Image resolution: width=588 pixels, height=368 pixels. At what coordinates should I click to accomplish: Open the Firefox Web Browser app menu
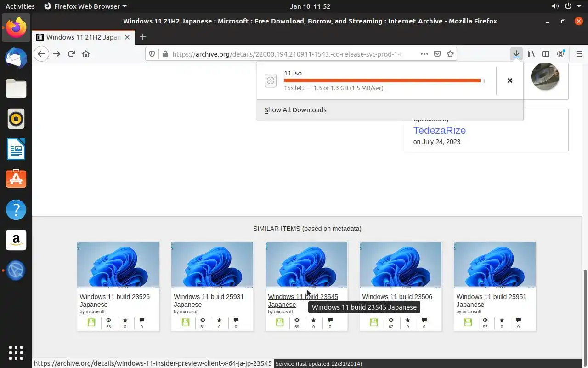(x=85, y=6)
